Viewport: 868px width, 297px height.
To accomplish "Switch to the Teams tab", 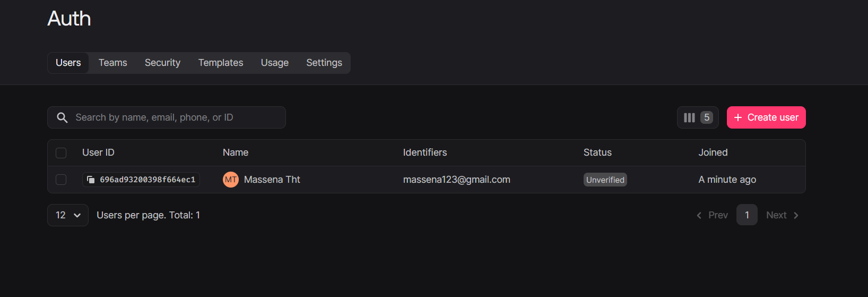I will click(x=113, y=63).
